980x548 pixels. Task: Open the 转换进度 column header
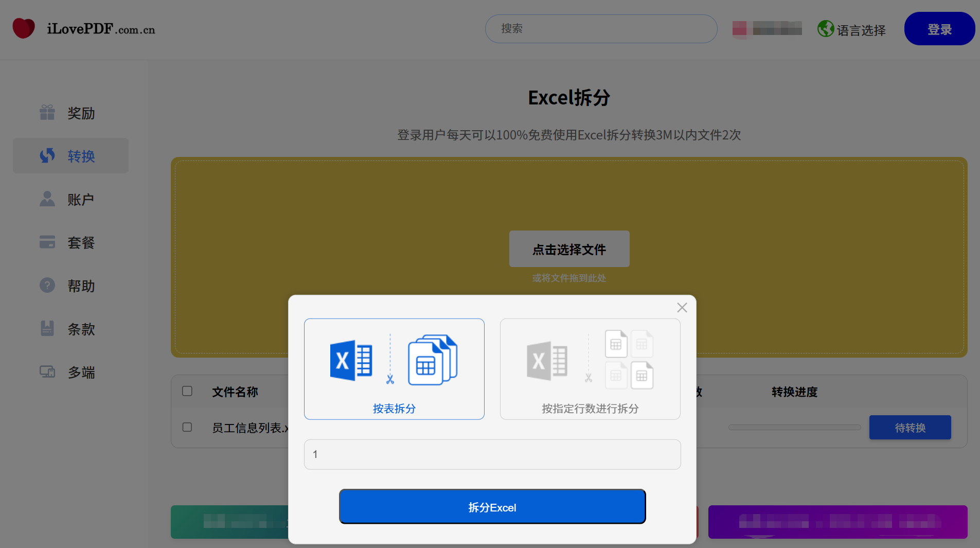click(793, 392)
